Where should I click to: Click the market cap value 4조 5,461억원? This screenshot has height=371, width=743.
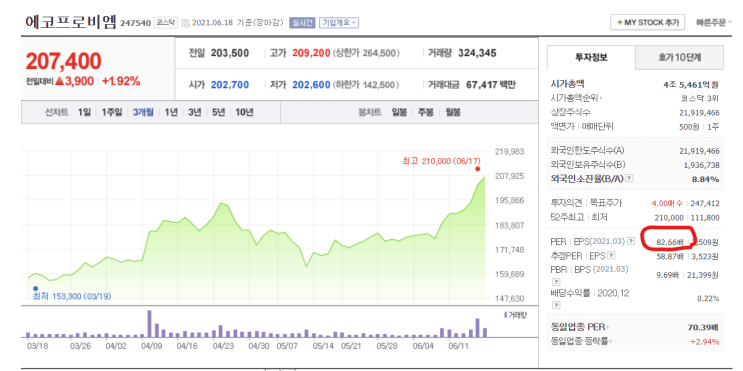pyautogui.click(x=691, y=85)
